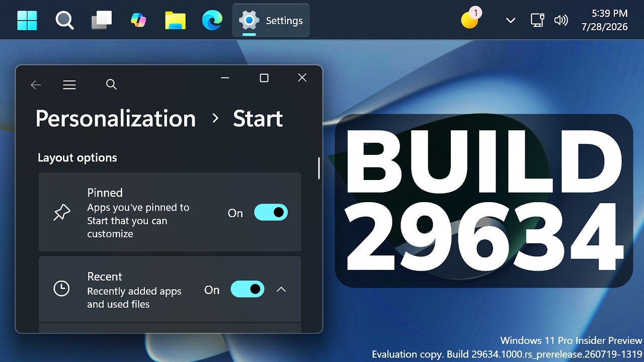Click the Settings search magnifier icon

coord(111,84)
